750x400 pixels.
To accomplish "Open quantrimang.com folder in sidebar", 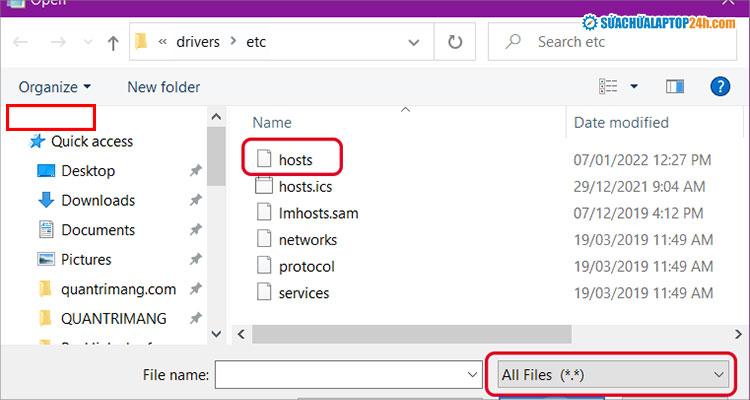I will pyautogui.click(x=118, y=289).
